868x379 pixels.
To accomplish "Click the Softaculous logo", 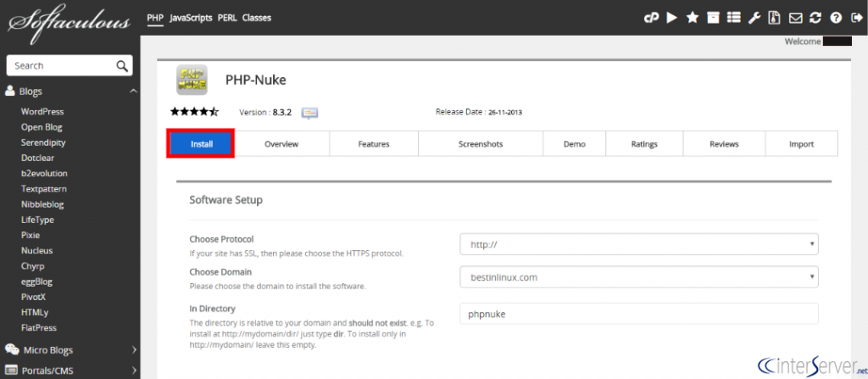I will pyautogui.click(x=70, y=23).
